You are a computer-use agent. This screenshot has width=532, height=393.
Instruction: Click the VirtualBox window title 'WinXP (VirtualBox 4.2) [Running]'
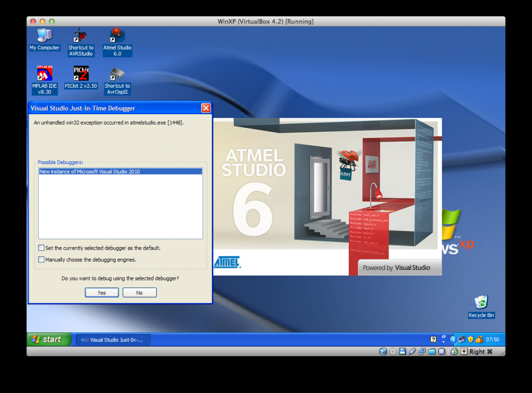[265, 21]
